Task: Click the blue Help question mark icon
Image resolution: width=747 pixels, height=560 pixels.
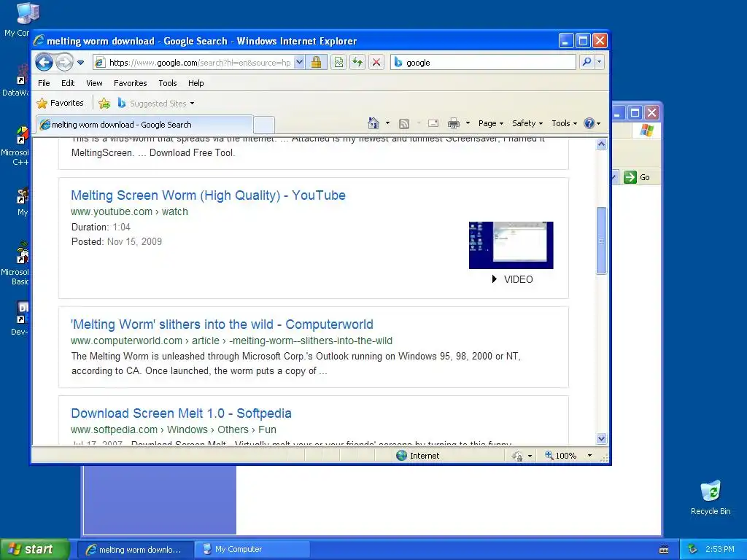Action: [x=589, y=123]
